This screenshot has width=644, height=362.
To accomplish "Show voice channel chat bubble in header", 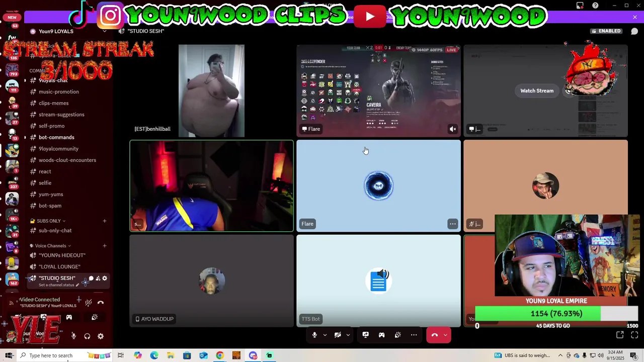I will point(634,31).
